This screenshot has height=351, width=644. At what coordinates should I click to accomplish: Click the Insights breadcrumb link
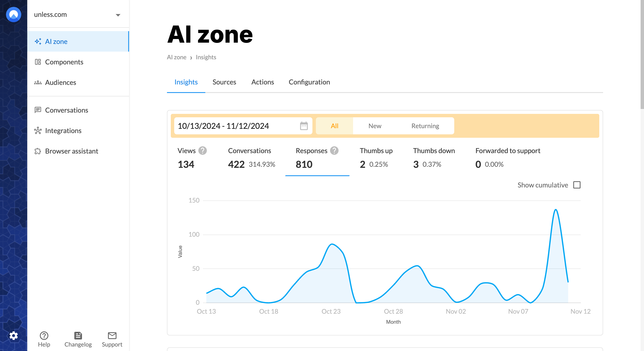tap(206, 57)
